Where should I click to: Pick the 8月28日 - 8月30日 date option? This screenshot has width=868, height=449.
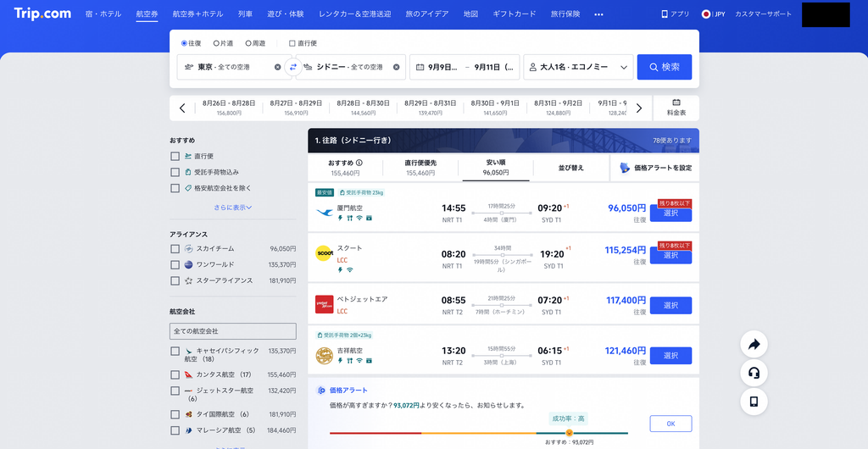point(364,108)
